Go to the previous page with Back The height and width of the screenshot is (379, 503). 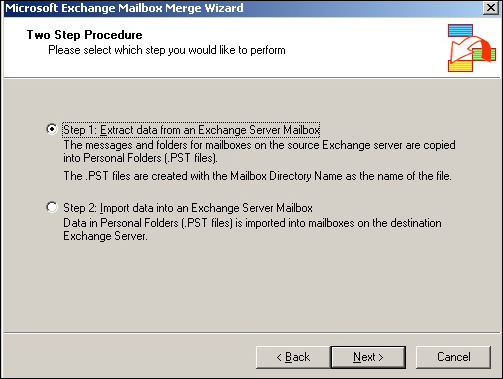[x=293, y=357]
